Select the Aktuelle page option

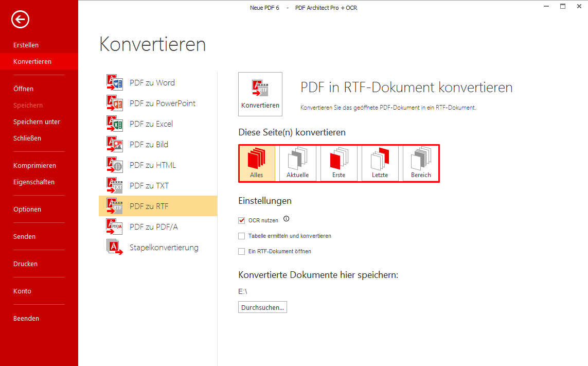297,163
